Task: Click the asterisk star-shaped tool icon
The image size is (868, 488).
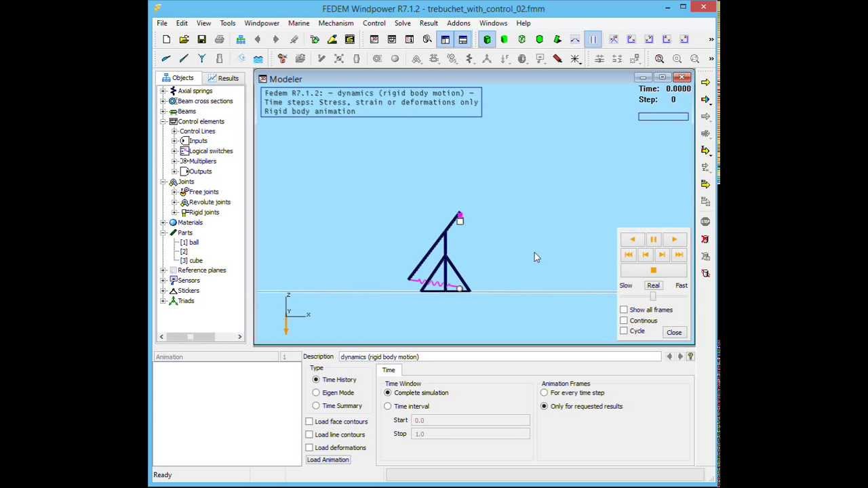Action: pyautogui.click(x=575, y=58)
